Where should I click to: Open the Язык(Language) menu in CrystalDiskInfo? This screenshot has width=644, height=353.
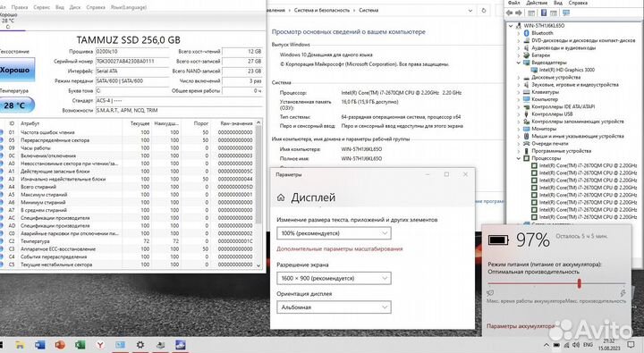[x=129, y=7]
